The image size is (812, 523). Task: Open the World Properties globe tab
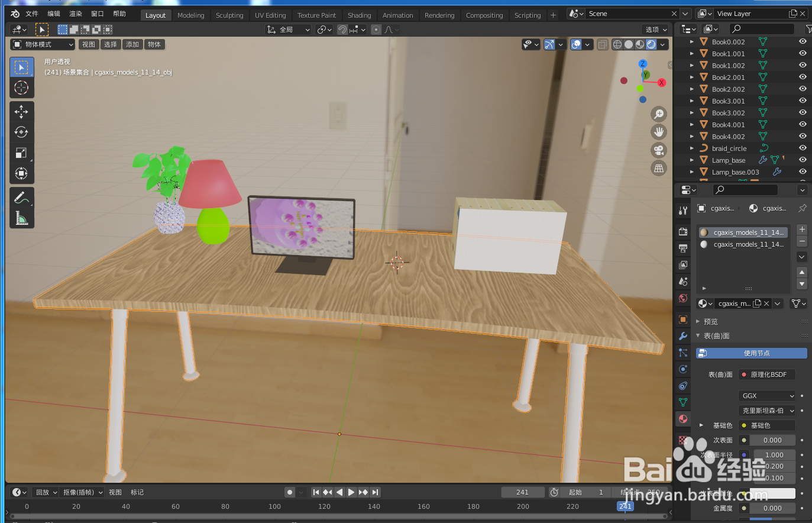(x=682, y=297)
